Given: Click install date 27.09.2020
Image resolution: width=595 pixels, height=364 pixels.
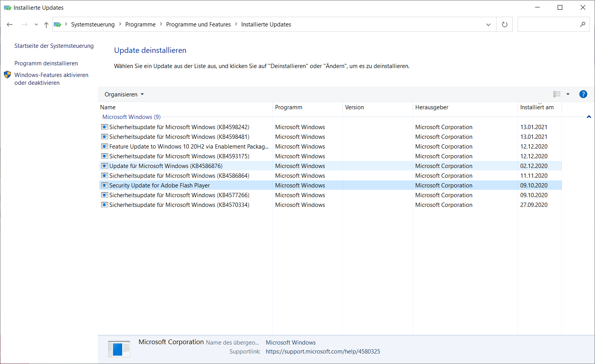Looking at the screenshot, I should [534, 205].
